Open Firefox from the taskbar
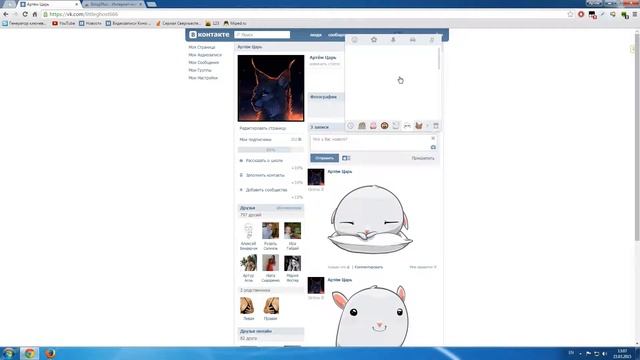The image size is (640, 360). [x=50, y=353]
